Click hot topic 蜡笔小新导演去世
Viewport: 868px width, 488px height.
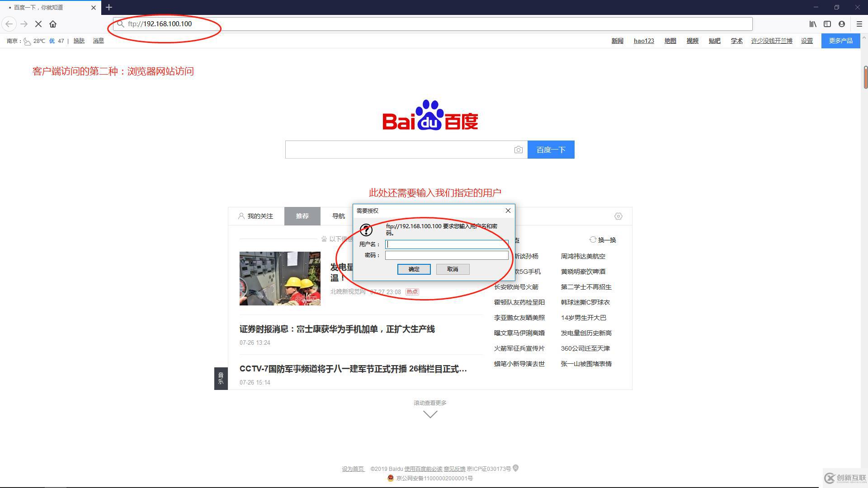(519, 364)
